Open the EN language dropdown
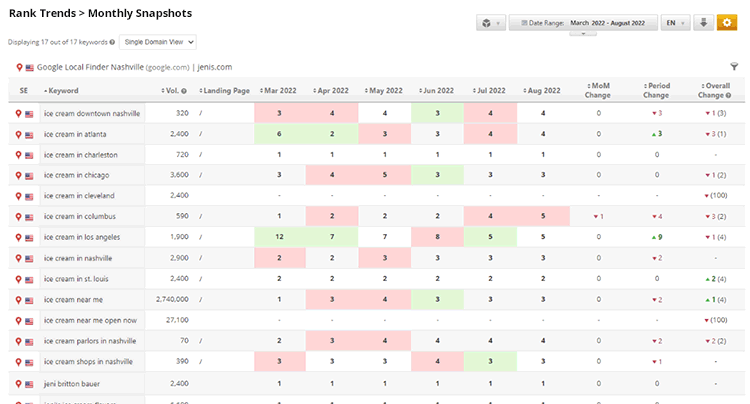The height and width of the screenshot is (404, 750). 675,22
